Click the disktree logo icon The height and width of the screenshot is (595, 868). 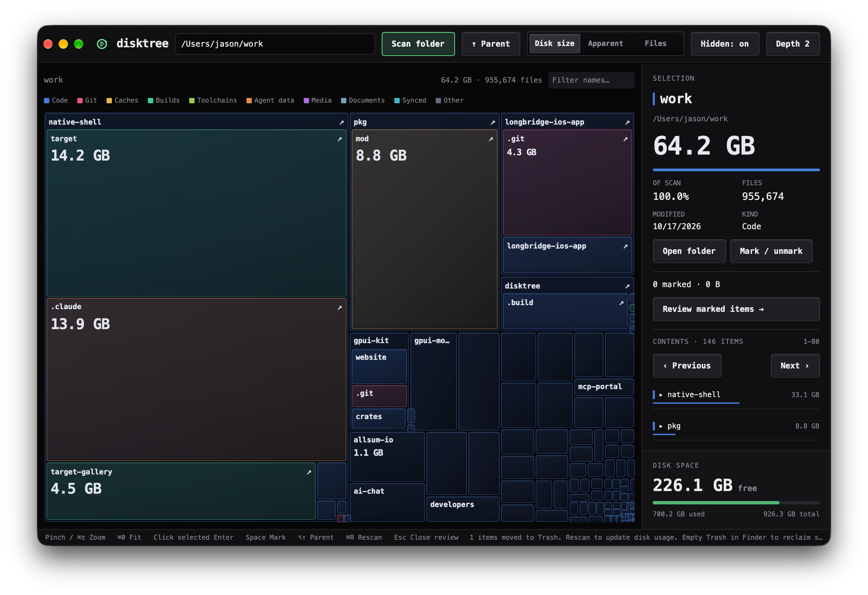point(102,44)
